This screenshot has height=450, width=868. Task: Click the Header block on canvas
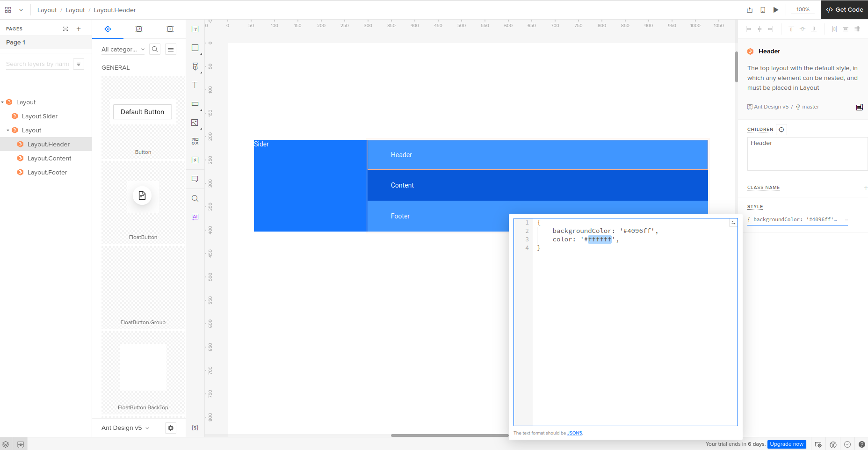point(538,155)
